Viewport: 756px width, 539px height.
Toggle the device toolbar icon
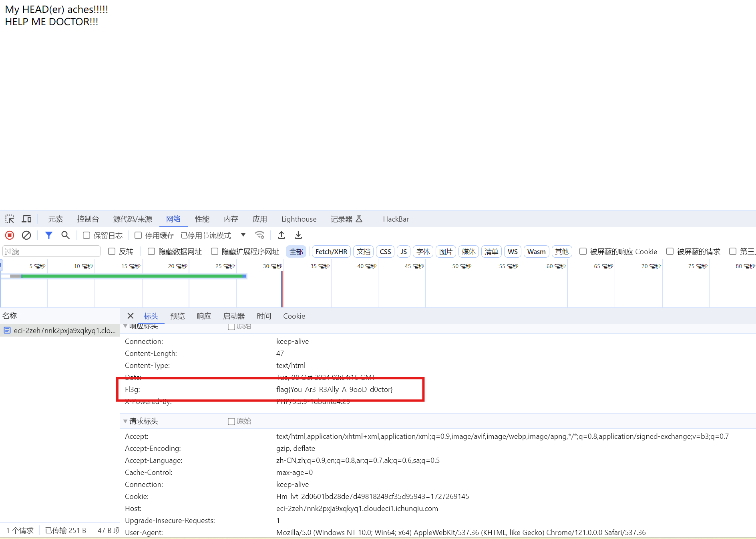pyautogui.click(x=26, y=219)
